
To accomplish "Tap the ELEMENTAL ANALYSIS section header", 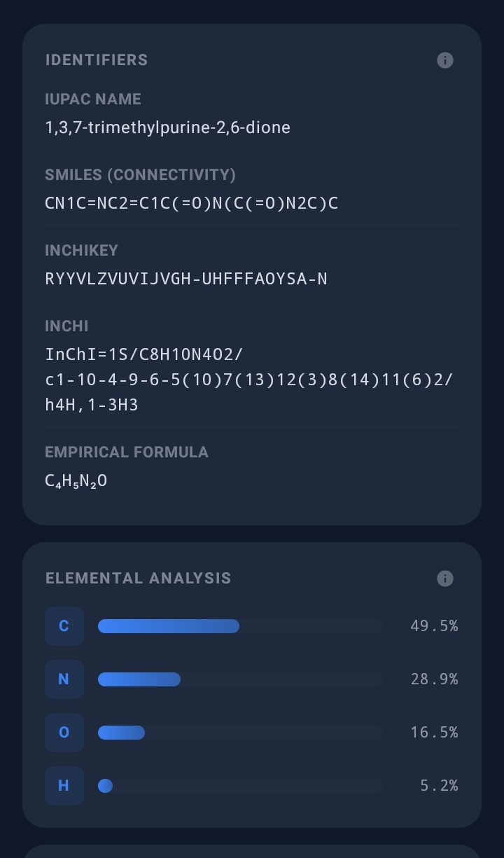I will pyautogui.click(x=138, y=579).
